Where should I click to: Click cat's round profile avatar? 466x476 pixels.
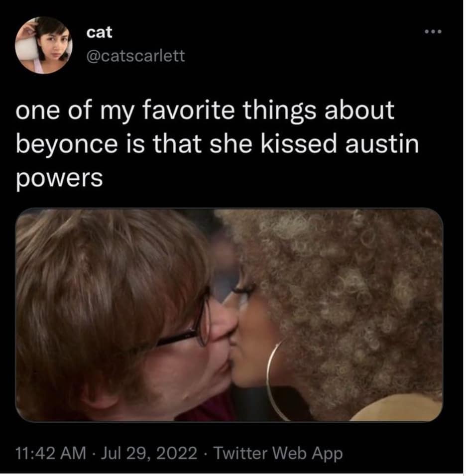[44, 45]
